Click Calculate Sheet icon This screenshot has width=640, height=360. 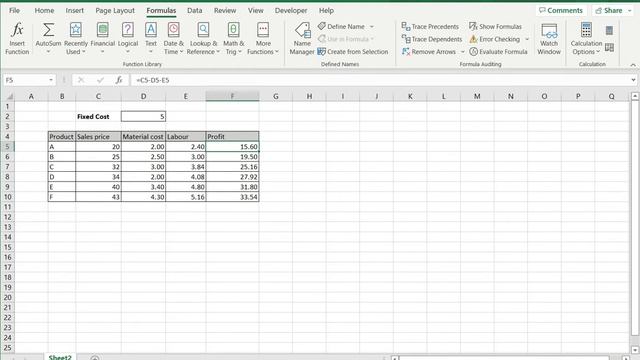609,48
